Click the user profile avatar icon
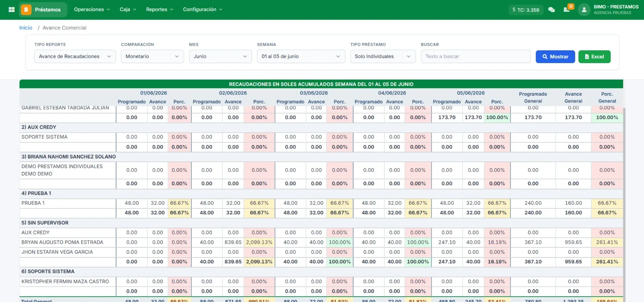Screen dimensions: 644x302 click(x=584, y=10)
